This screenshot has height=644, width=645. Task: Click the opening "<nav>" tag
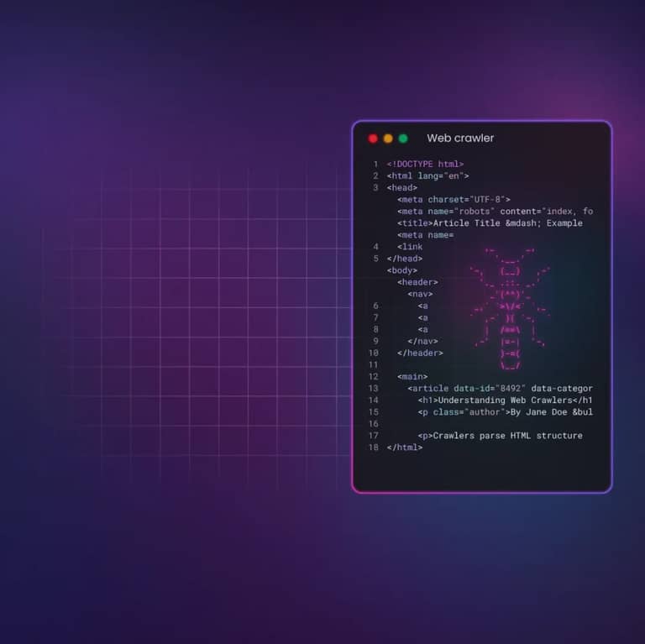pyautogui.click(x=420, y=294)
